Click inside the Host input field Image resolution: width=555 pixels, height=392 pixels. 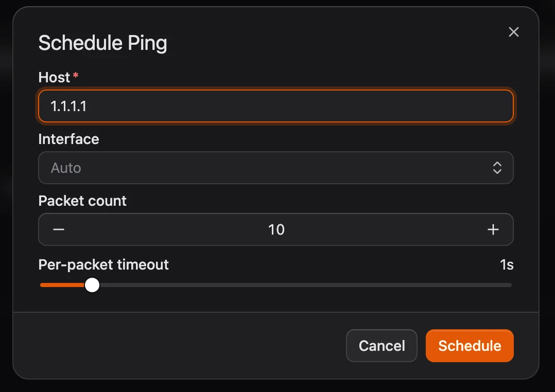point(276,106)
